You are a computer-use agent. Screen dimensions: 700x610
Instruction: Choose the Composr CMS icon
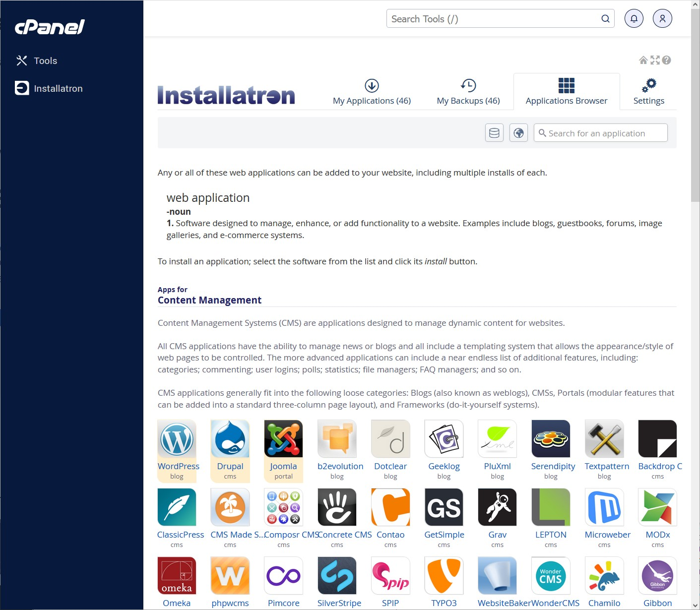click(284, 507)
